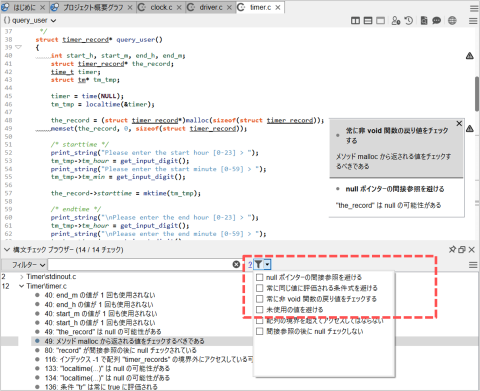
Task: Switch to the clock.c tab
Action: click(161, 7)
